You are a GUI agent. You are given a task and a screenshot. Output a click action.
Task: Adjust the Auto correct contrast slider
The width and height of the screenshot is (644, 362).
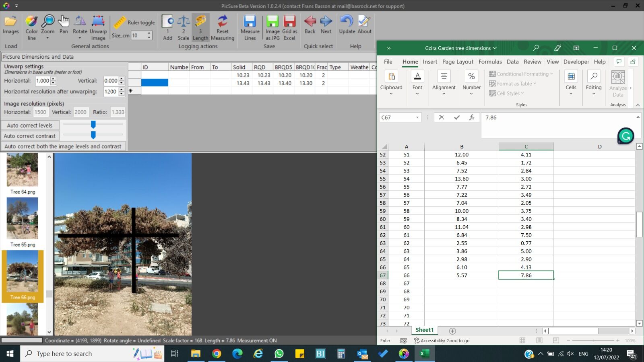pyautogui.click(x=93, y=135)
